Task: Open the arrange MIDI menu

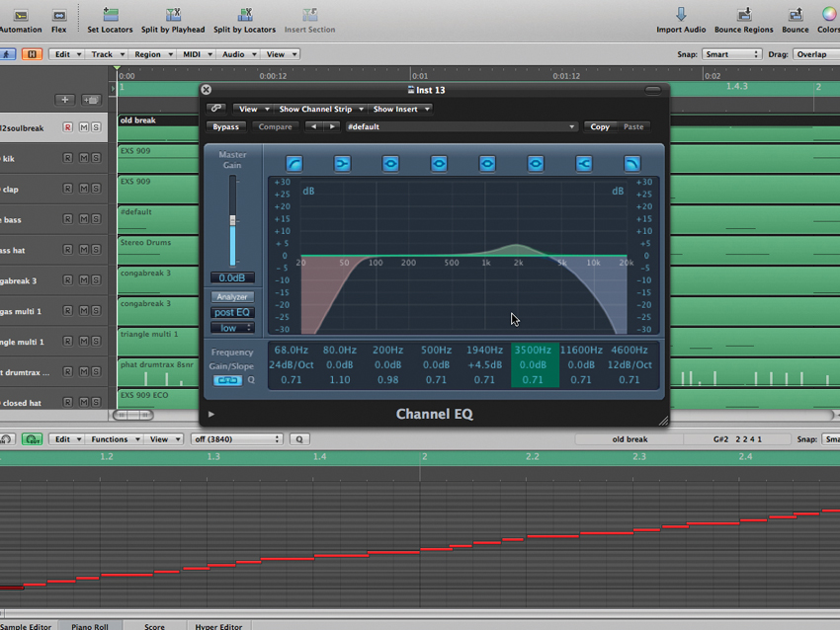Action: [x=197, y=54]
